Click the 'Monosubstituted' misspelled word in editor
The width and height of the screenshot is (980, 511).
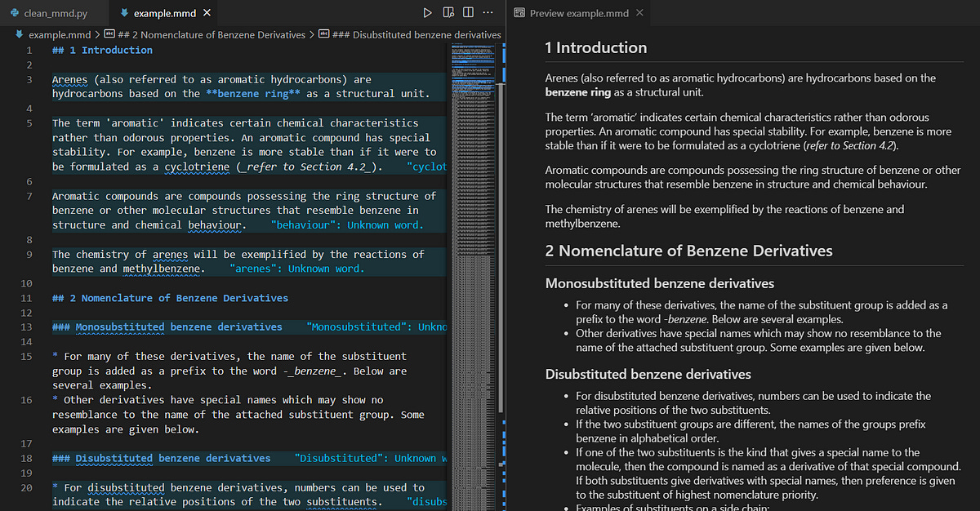[x=120, y=327]
